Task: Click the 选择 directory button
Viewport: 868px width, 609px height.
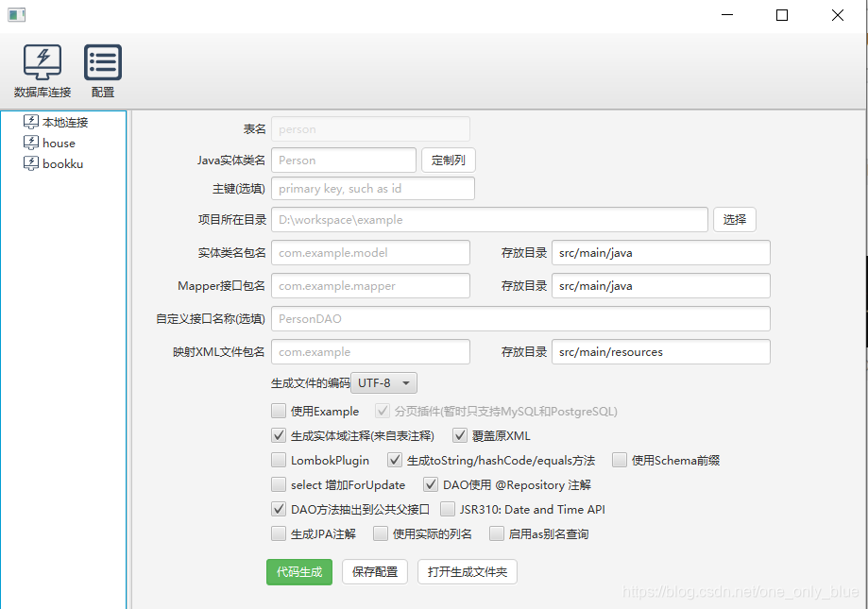Action: pos(734,220)
